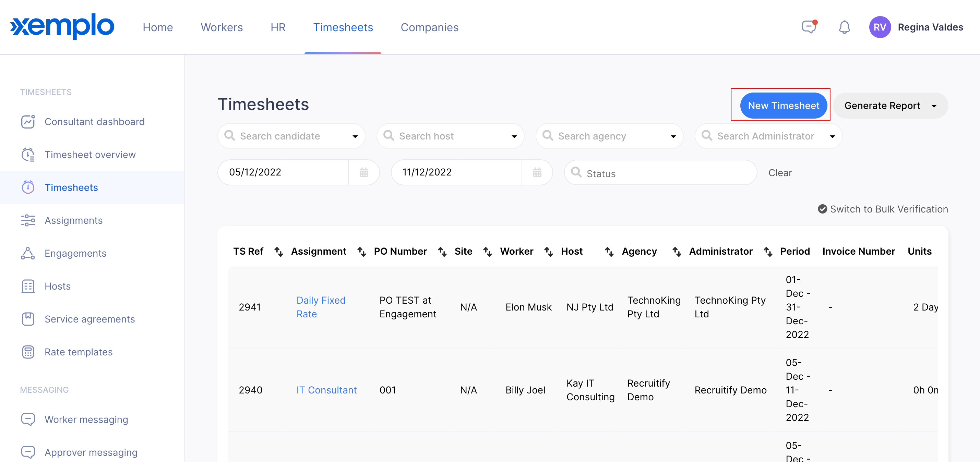Viewport: 980px width, 462px height.
Task: Expand the Search candidate dropdown
Action: click(x=355, y=136)
